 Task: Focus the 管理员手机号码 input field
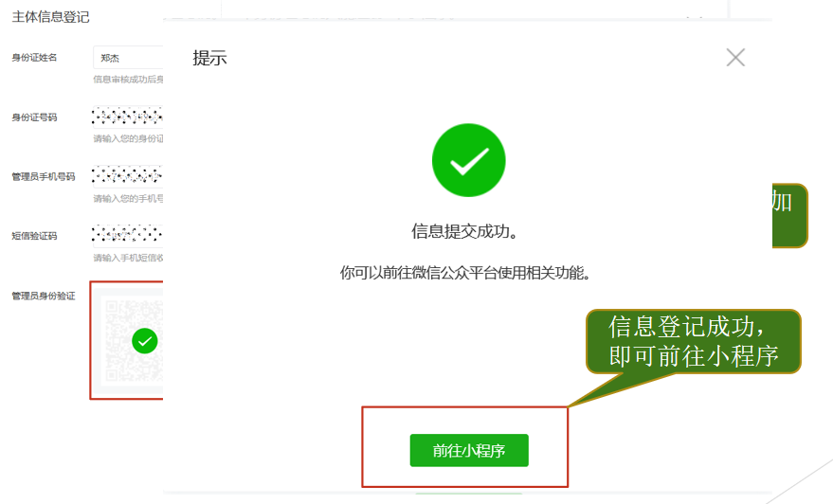pyautogui.click(x=128, y=176)
